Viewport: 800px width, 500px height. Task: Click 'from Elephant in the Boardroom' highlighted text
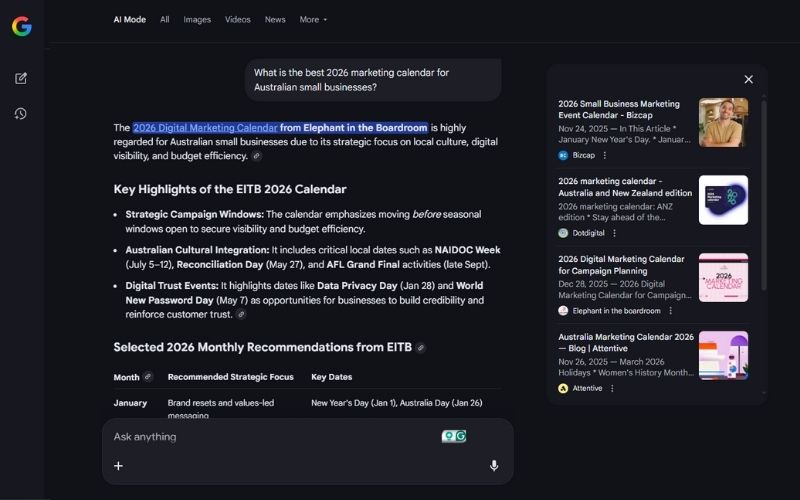[354, 128]
